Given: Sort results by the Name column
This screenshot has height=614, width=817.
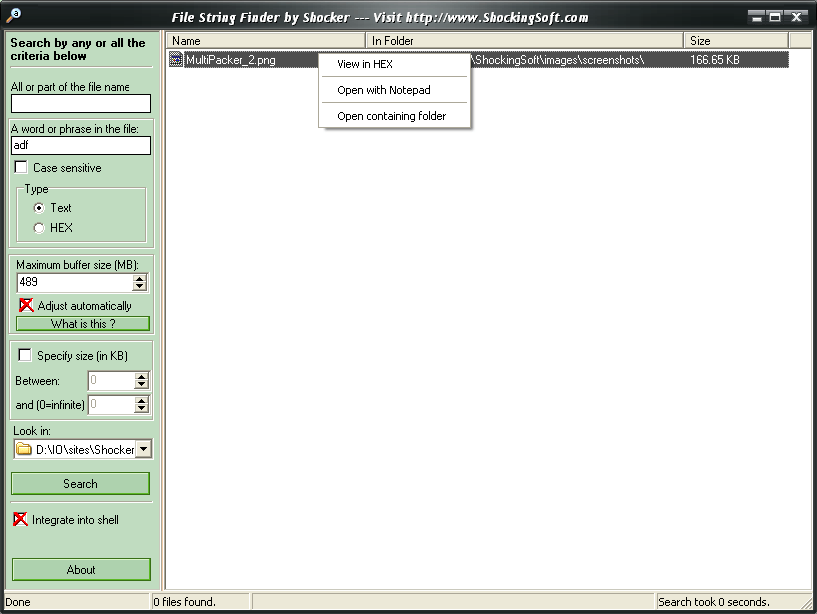Looking at the screenshot, I should pos(266,41).
